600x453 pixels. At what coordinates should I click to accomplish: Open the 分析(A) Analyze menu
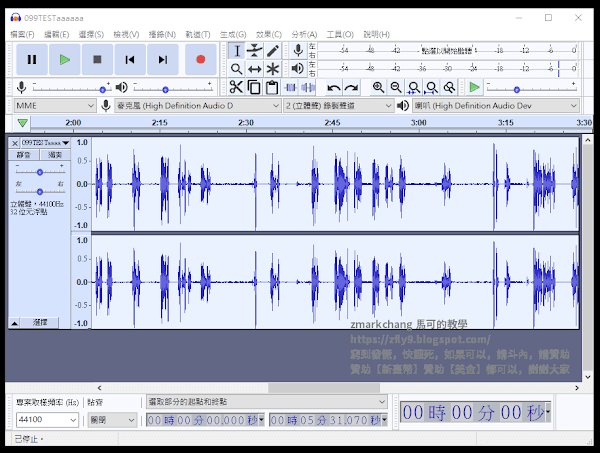tap(304, 34)
